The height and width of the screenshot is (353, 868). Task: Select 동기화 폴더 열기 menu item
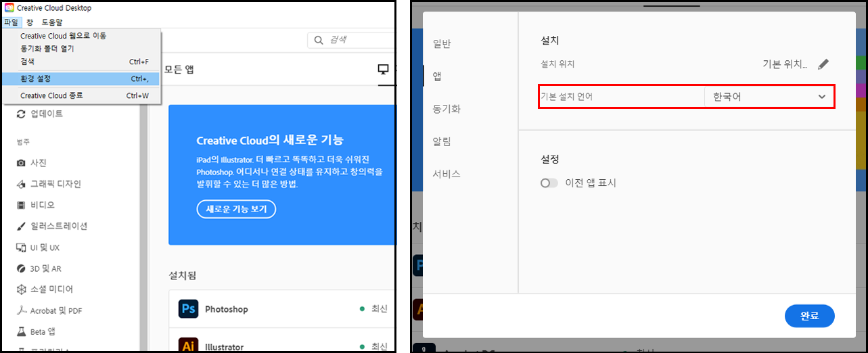pos(81,49)
